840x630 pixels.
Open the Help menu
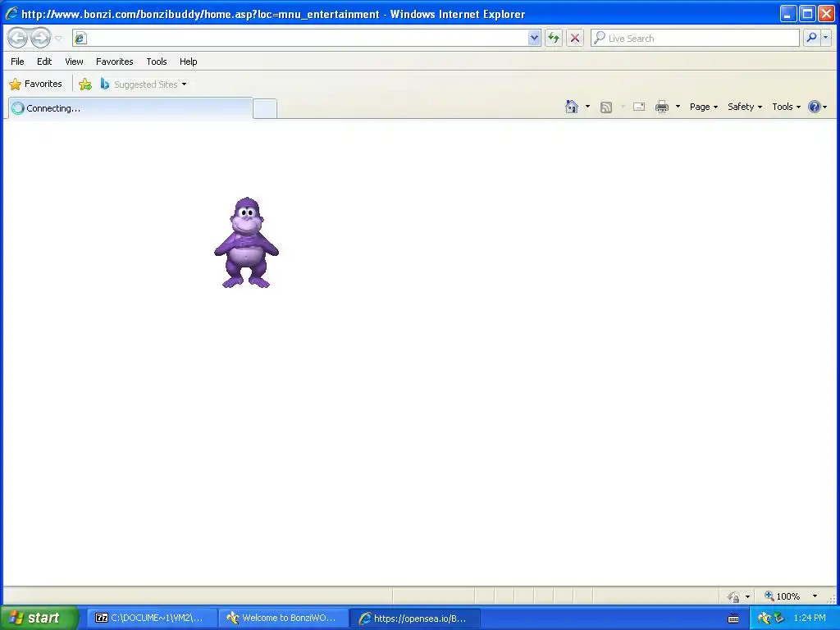[x=188, y=62]
